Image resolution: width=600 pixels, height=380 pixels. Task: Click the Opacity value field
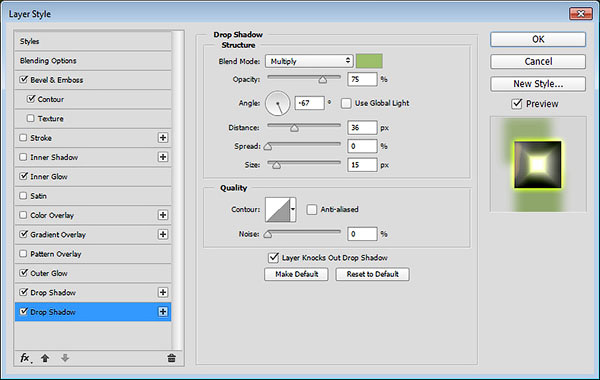pos(362,79)
